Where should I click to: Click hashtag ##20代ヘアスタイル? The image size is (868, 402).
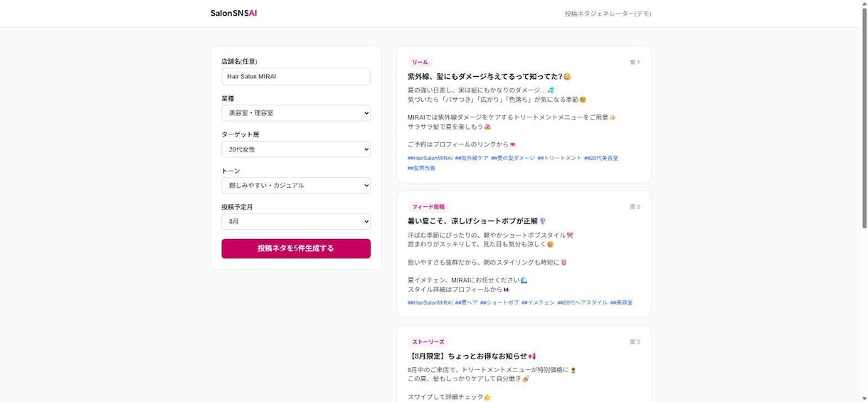[x=582, y=302]
